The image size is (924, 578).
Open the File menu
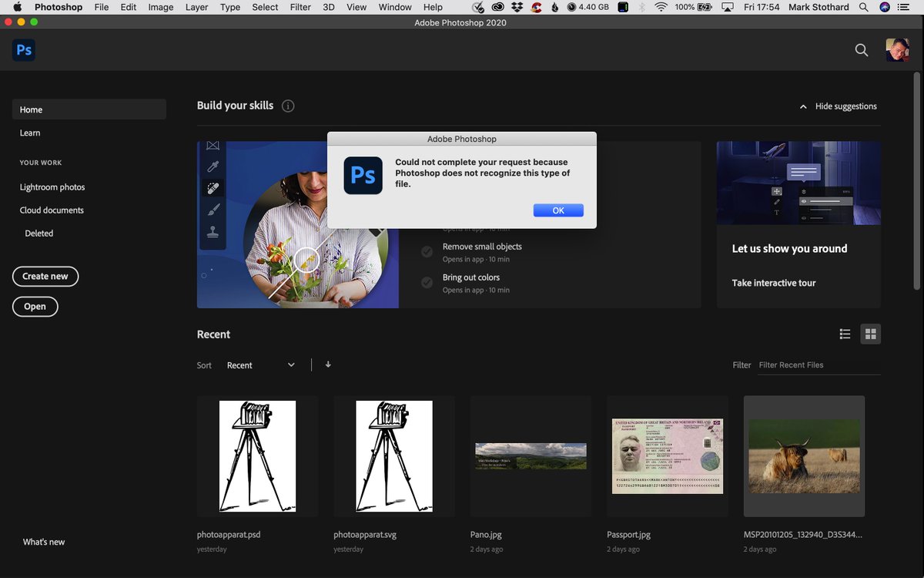(102, 7)
